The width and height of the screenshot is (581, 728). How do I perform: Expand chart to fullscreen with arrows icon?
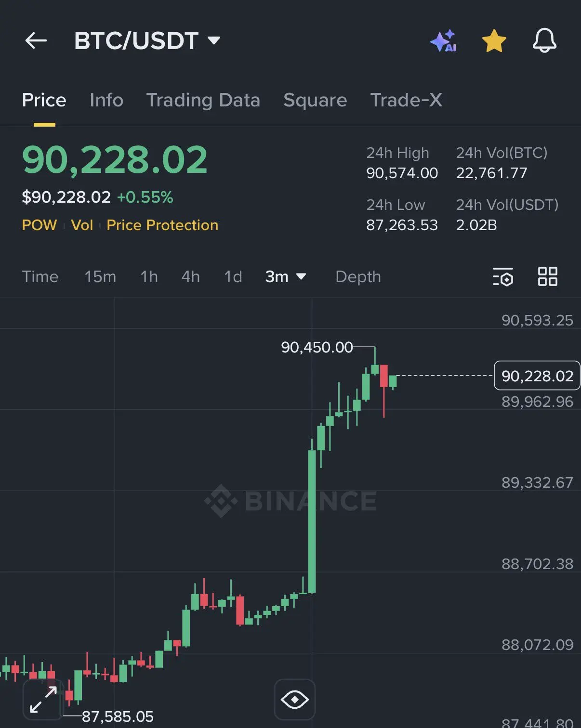(x=43, y=700)
